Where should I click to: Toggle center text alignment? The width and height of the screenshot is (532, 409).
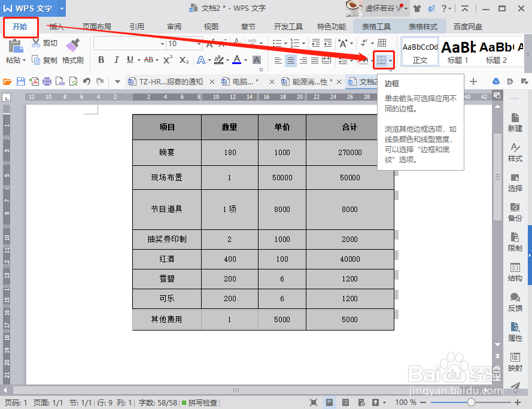click(x=291, y=60)
